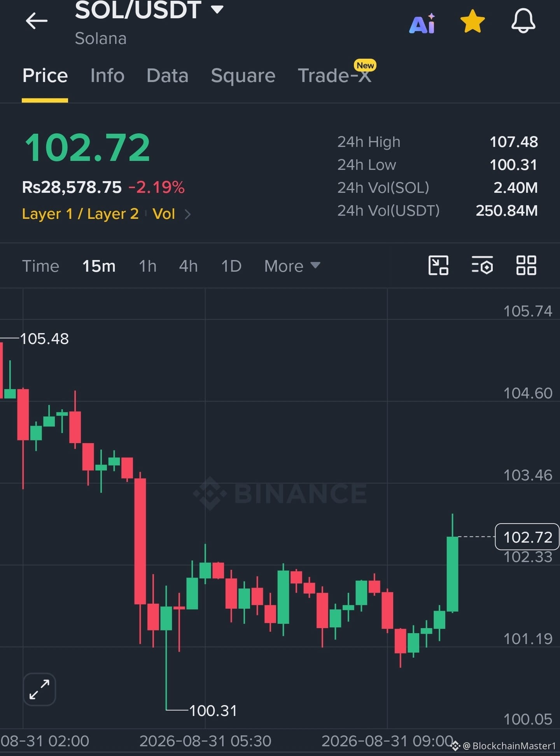Open price alerts bell icon

[x=523, y=21]
